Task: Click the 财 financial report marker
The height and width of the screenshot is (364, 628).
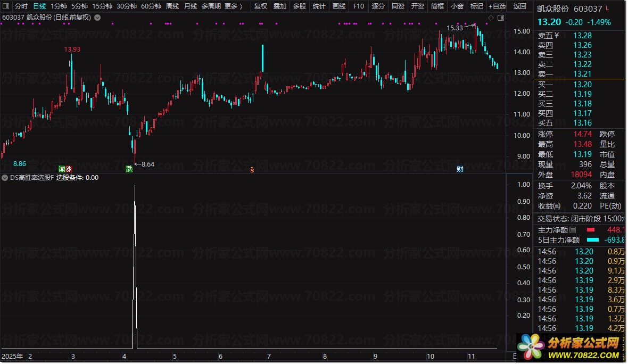Action: click(460, 169)
